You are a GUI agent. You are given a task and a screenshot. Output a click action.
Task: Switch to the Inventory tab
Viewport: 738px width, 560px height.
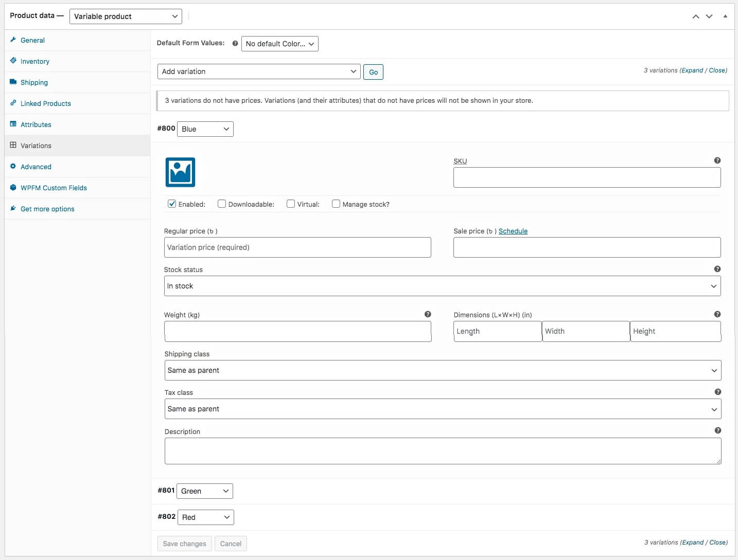35,61
